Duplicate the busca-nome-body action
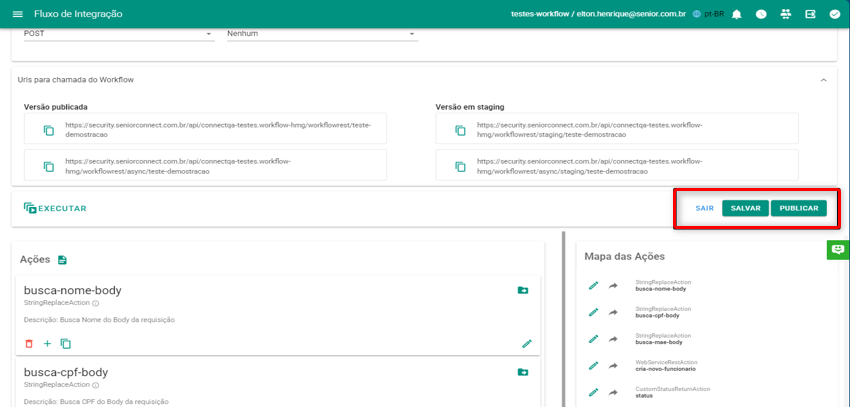The height and width of the screenshot is (414, 852). tap(66, 343)
